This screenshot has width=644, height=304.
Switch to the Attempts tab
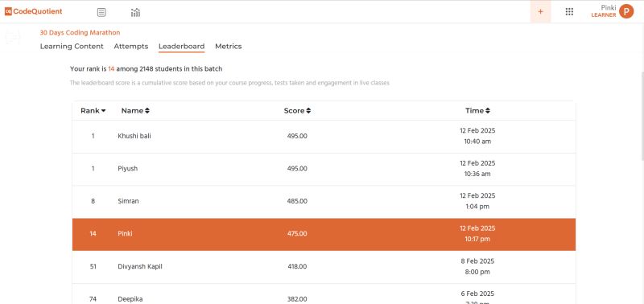coord(131,47)
